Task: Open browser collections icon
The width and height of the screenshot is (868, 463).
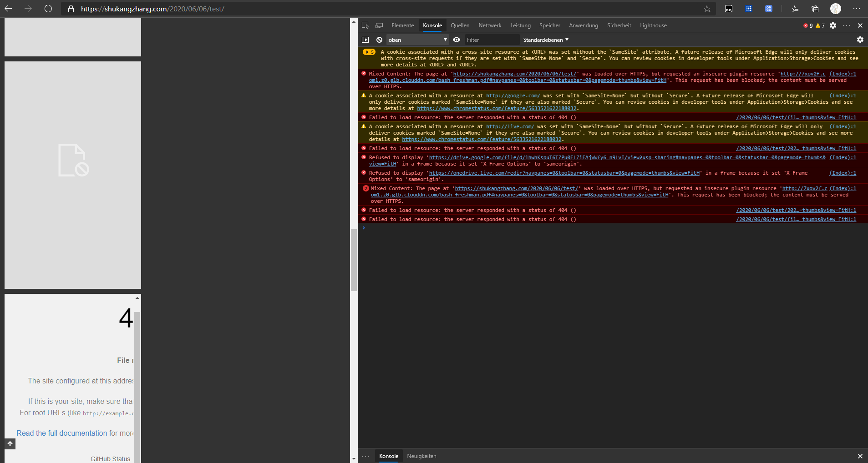Action: (815, 9)
